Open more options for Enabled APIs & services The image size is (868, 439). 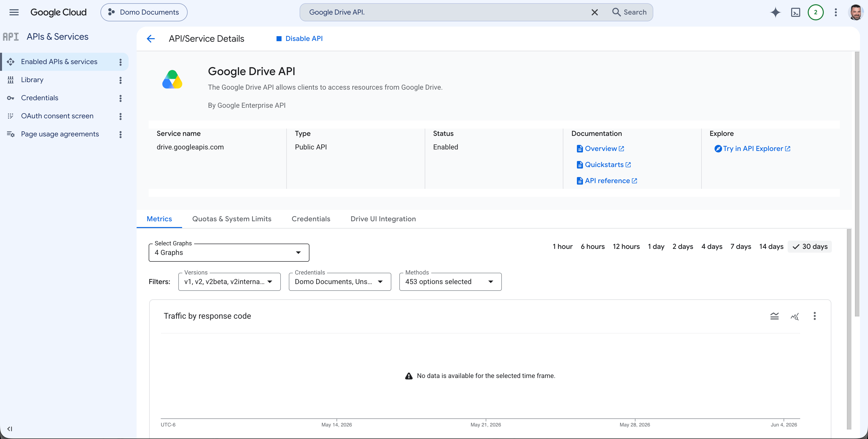pos(120,62)
